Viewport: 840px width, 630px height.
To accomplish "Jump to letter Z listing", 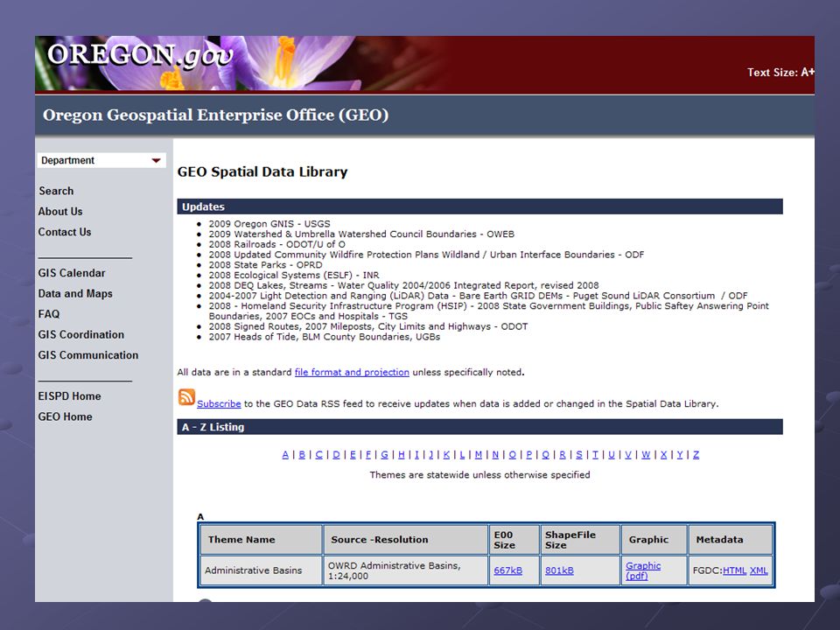I will [x=696, y=454].
